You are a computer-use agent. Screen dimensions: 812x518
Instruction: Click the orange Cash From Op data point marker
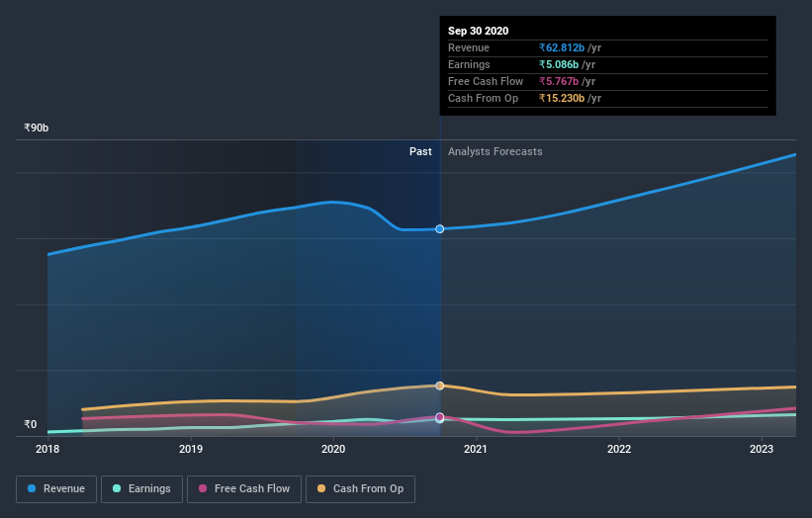[440, 386]
